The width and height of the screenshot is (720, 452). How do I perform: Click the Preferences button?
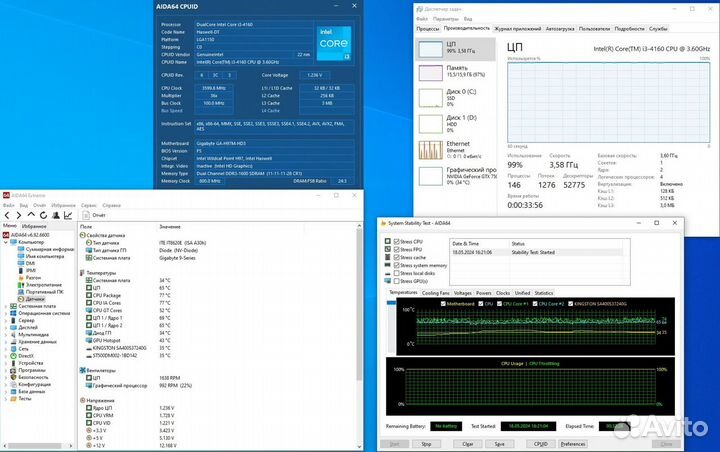tap(574, 443)
